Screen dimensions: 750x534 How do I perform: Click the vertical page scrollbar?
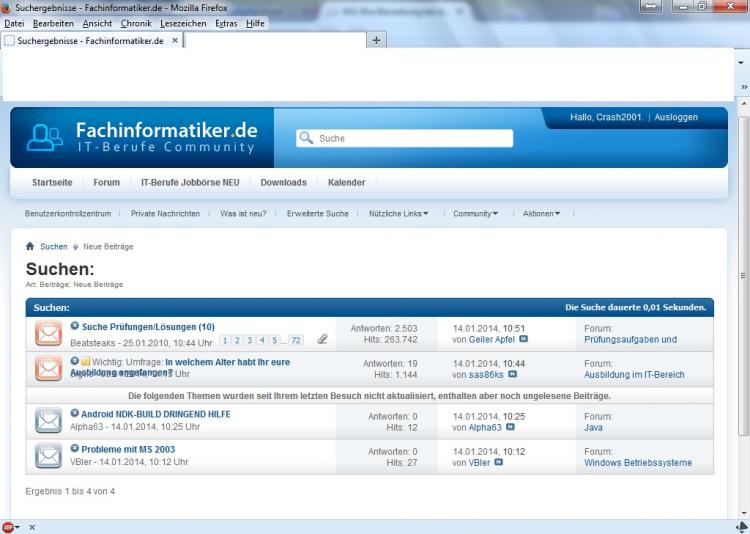tap(744, 275)
